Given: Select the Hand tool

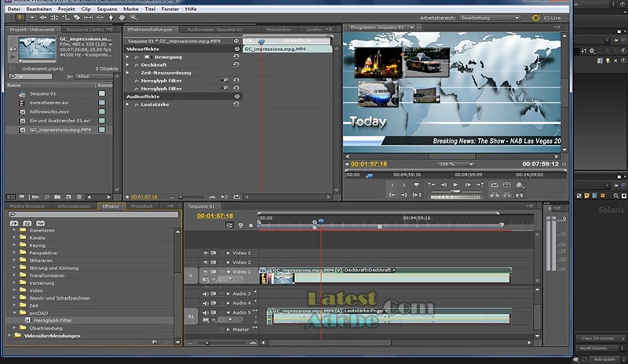Looking at the screenshot, I should pos(122,17).
